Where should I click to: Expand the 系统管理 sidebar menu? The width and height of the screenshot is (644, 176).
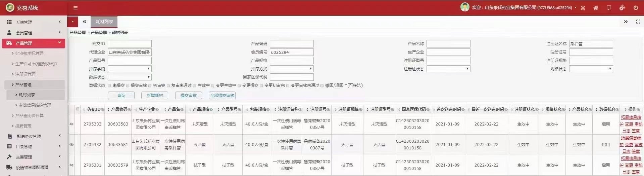click(x=34, y=22)
